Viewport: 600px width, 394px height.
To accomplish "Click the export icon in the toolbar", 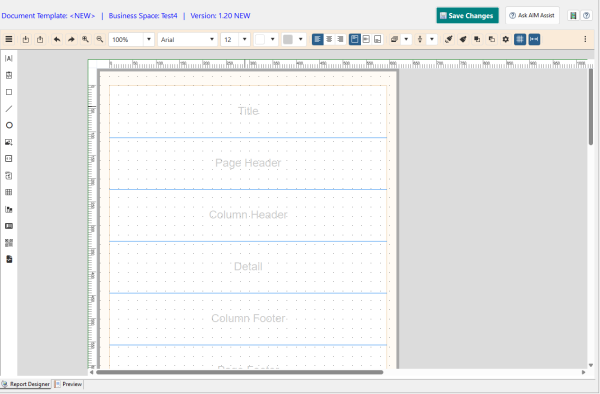I will click(40, 39).
